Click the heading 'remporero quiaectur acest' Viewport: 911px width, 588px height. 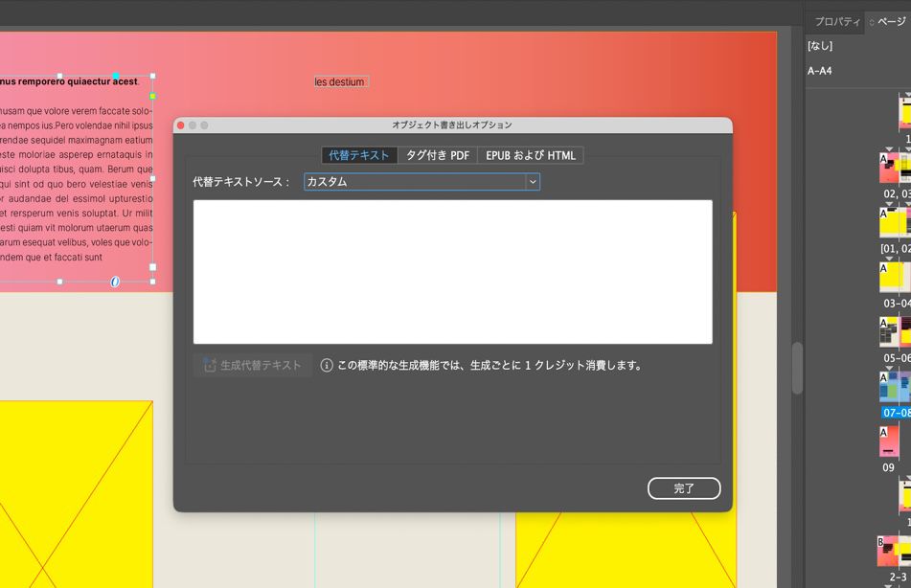[78, 81]
